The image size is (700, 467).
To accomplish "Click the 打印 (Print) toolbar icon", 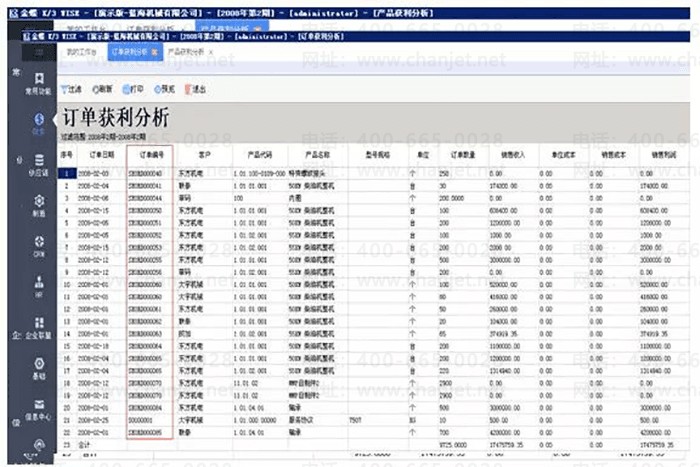I will [x=133, y=89].
